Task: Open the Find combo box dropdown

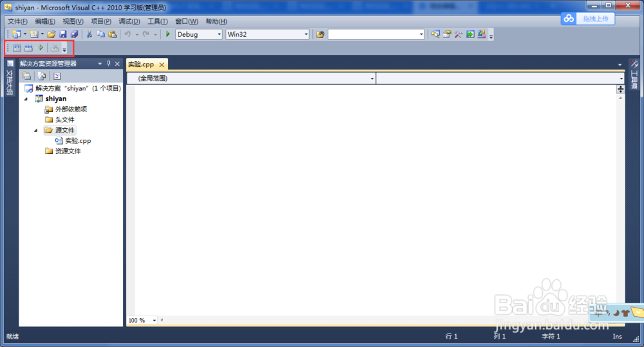Action: [x=421, y=35]
